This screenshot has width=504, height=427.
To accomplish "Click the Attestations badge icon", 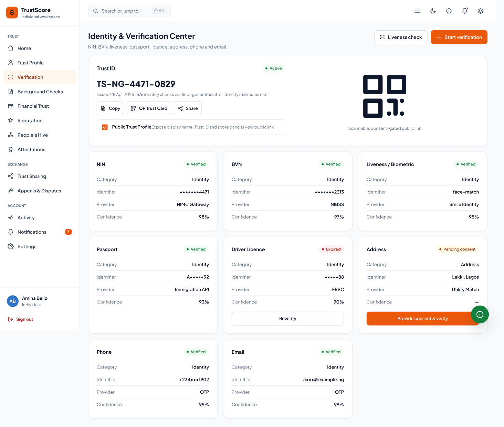I will click(x=11, y=149).
